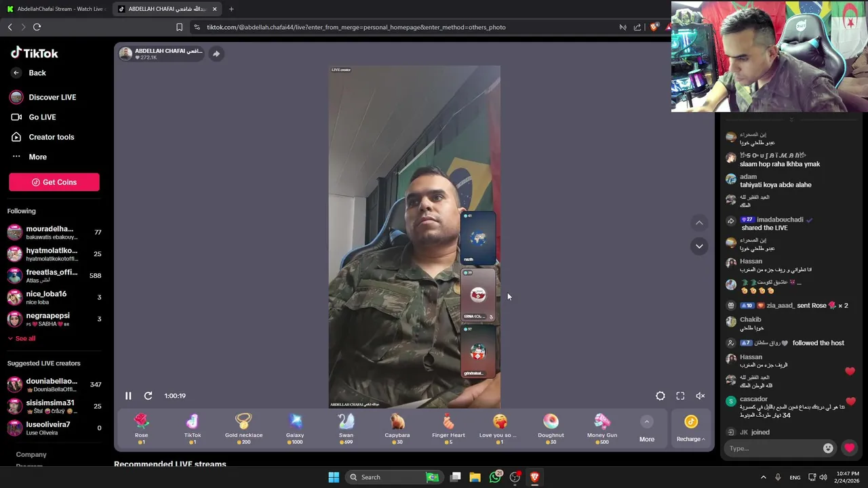The height and width of the screenshot is (488, 868).
Task: Open ABDELLAH CHAFAI host profile avatar
Action: point(125,54)
